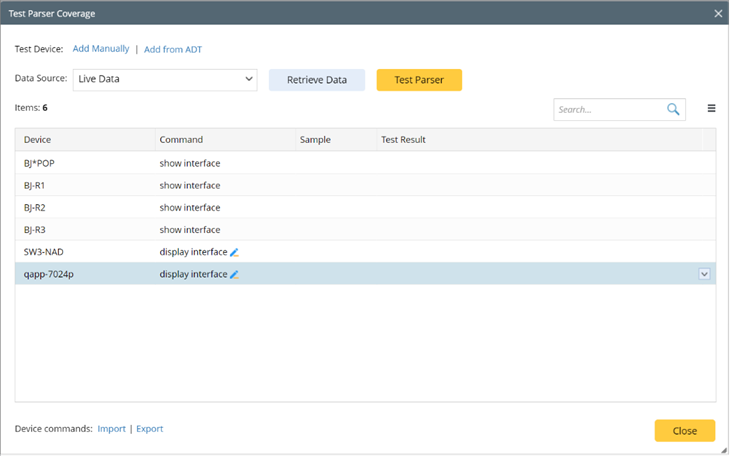Expand the qapp-7024p row dropdown arrow
Image resolution: width=731 pixels, height=457 pixels.
705,274
